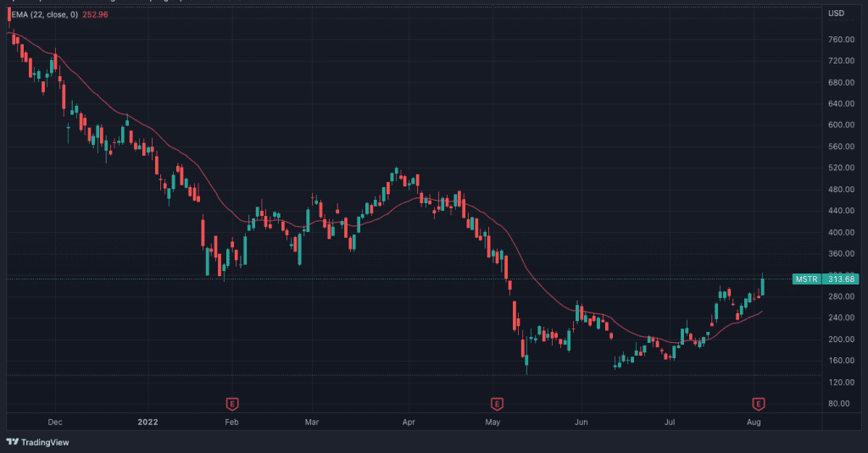This screenshot has height=453, width=868.
Task: Click the 240.00 price axis label
Action: [x=842, y=318]
